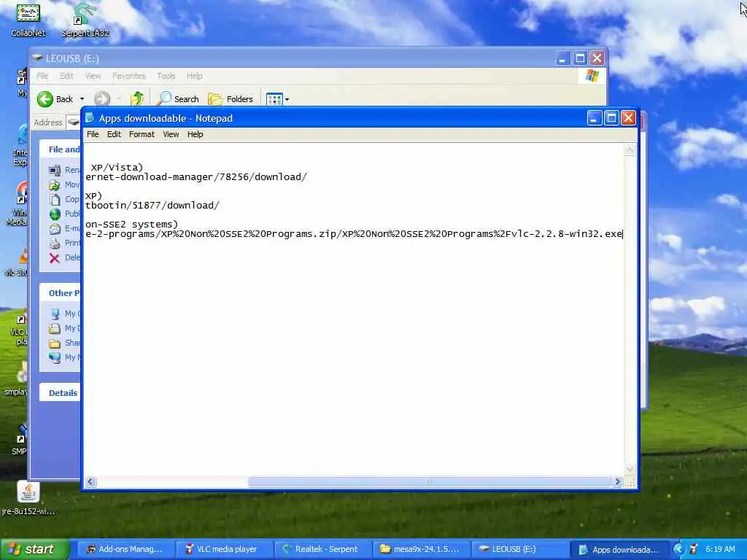Screen dimensions: 747x560
Task: Click the 'on-SSE2 systems)' line in Notepad
Action: pos(131,225)
